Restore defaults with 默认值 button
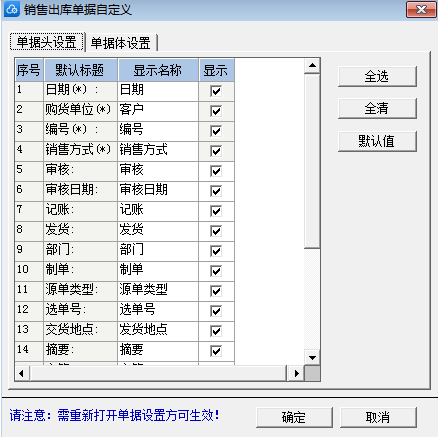438x437 pixels. point(377,141)
